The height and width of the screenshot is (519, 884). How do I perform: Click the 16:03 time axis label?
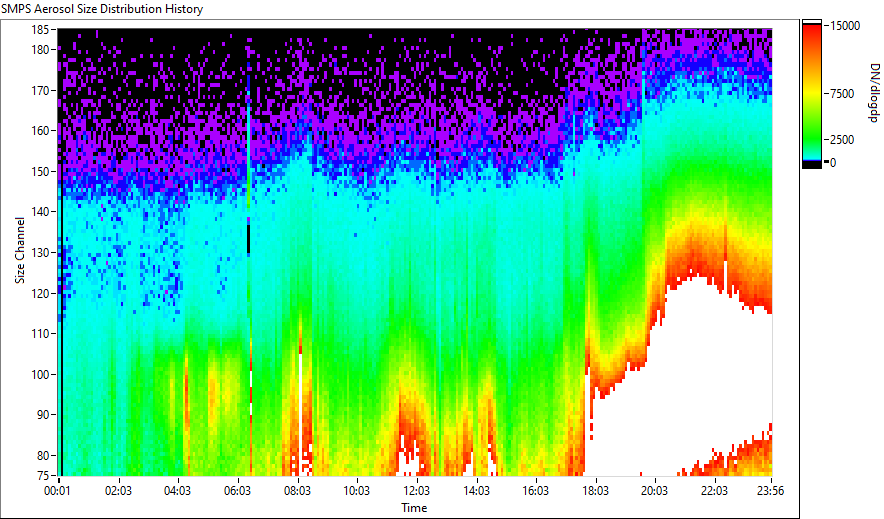pyautogui.click(x=536, y=491)
